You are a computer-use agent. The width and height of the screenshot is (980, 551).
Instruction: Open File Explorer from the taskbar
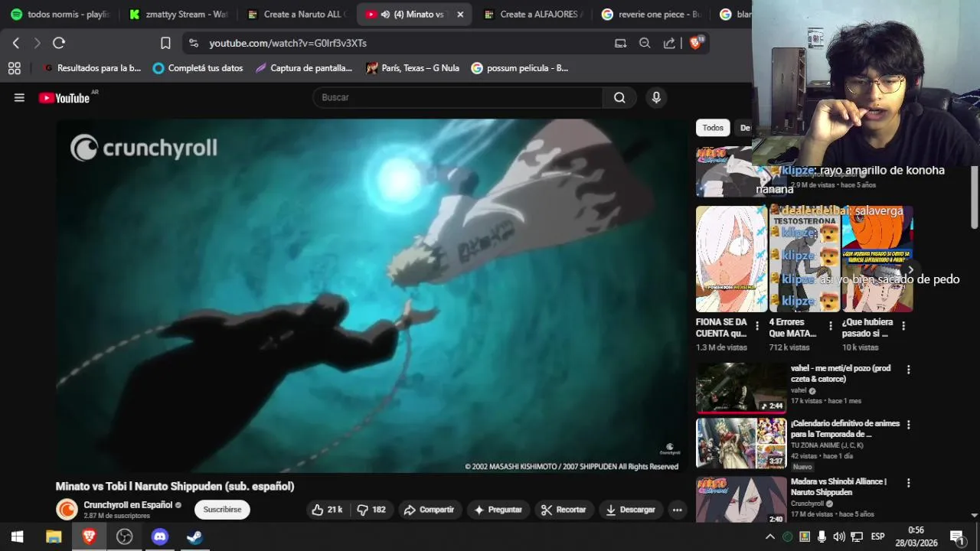click(x=54, y=536)
